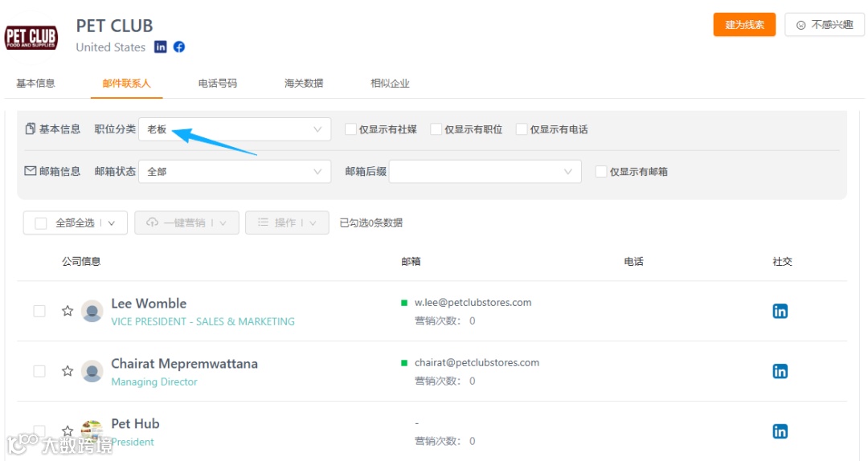Open the 海关数据 tab
Image resolution: width=868 pixels, height=461 pixels.
point(304,83)
